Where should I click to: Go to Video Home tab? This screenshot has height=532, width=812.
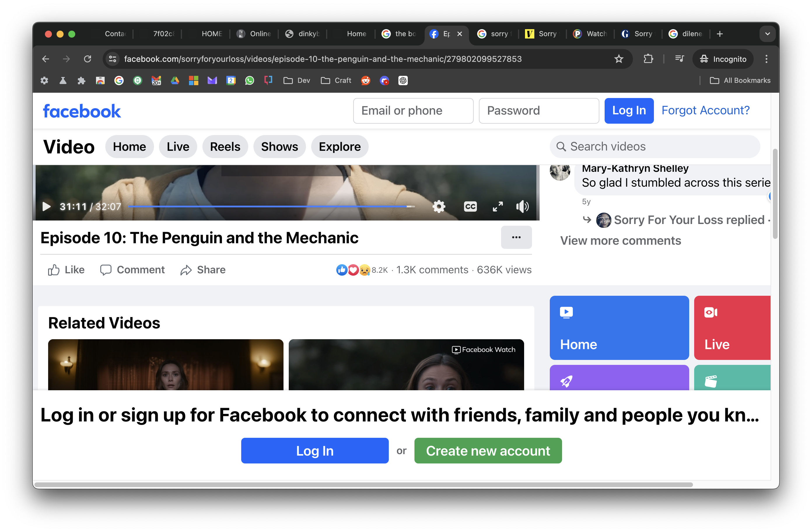[x=129, y=147]
